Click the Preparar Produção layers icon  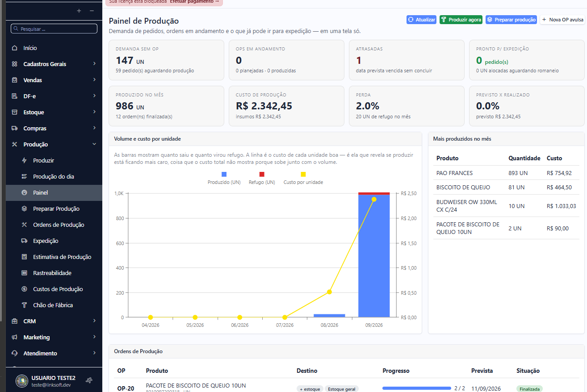(x=24, y=209)
